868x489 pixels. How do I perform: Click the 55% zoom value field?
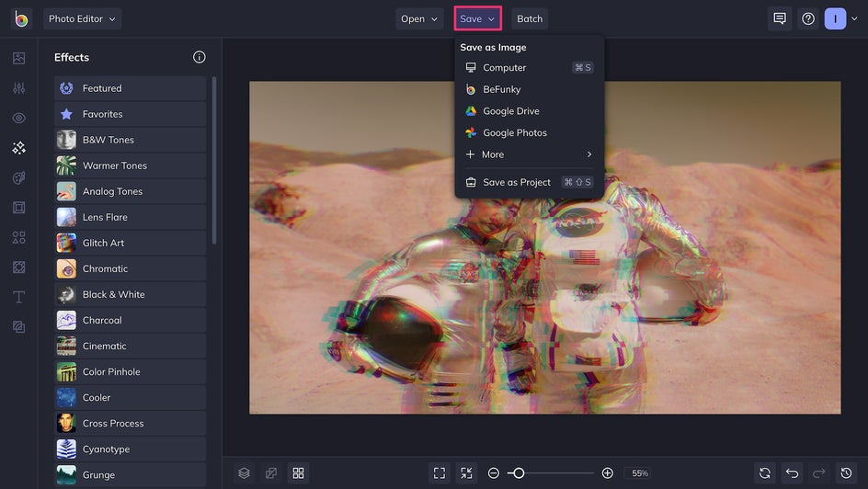click(x=639, y=473)
